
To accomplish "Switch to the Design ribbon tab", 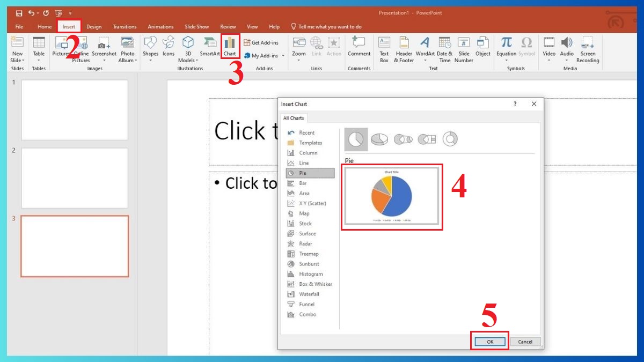I will (x=93, y=26).
